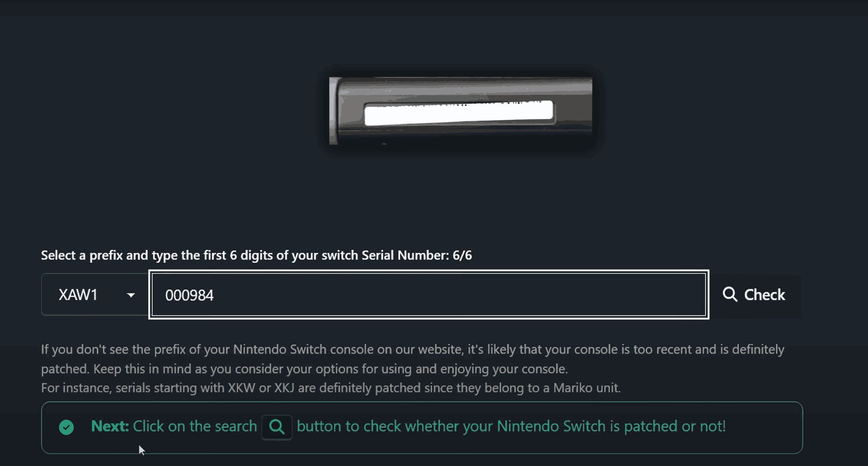Click the green checkmark circle icon
This screenshot has height=466, width=868.
[x=66, y=427]
